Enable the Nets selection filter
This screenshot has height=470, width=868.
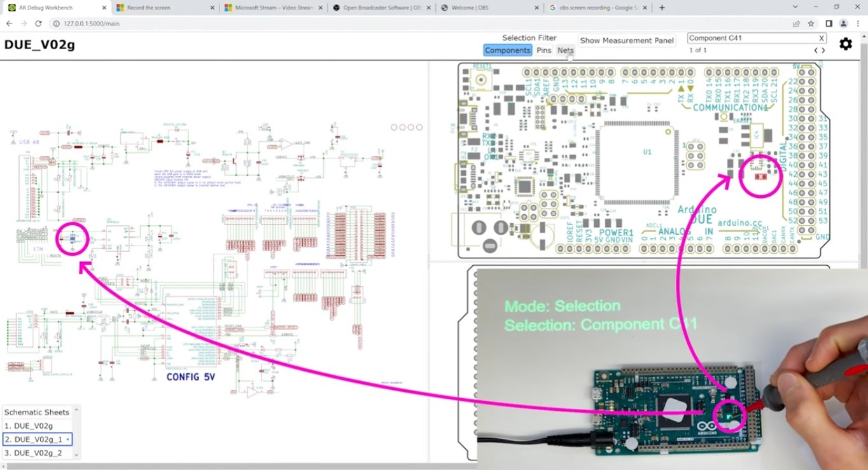coord(565,50)
